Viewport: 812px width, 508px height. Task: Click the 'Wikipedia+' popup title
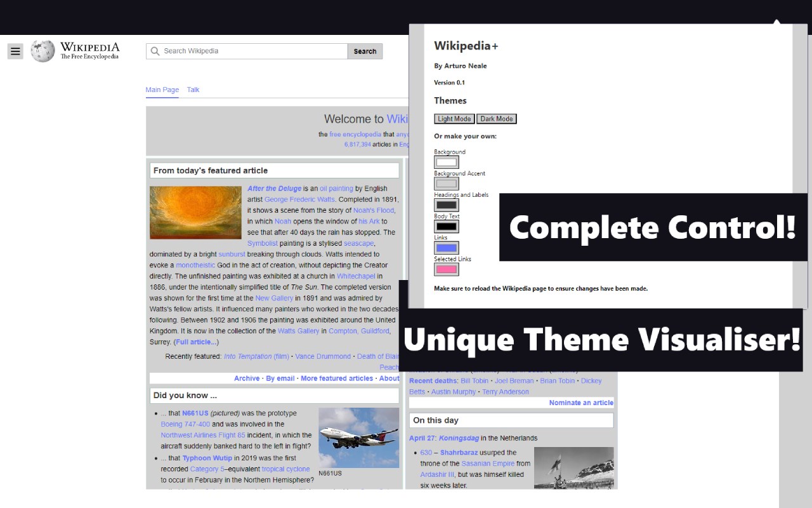pos(466,46)
